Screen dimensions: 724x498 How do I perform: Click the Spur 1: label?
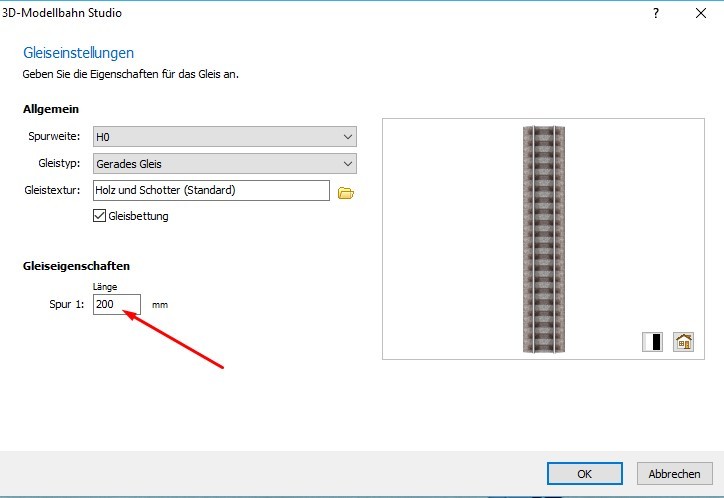(67, 304)
